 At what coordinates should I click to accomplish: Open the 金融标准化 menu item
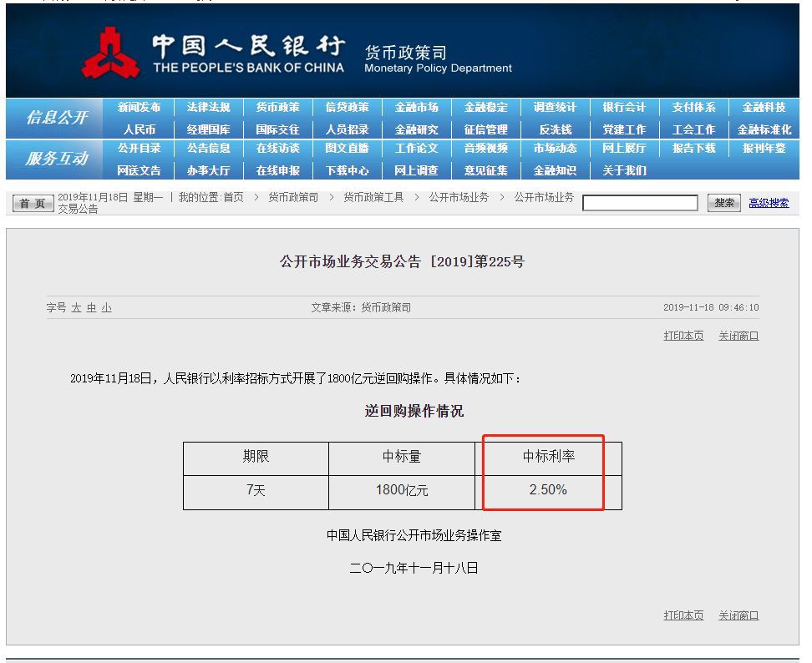coord(764,130)
